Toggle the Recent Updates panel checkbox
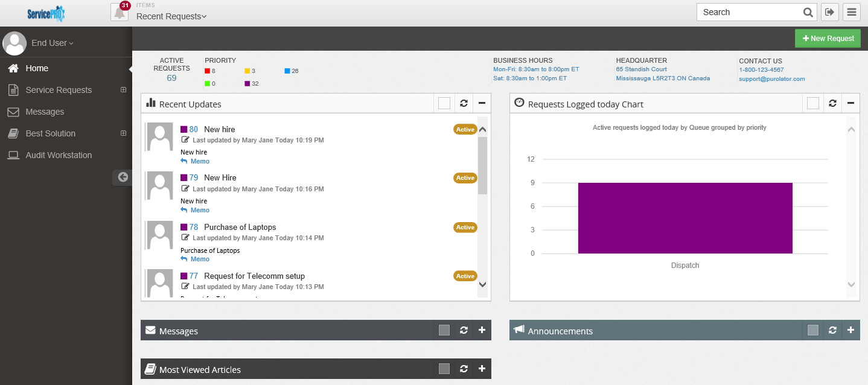This screenshot has width=868, height=385. (444, 103)
